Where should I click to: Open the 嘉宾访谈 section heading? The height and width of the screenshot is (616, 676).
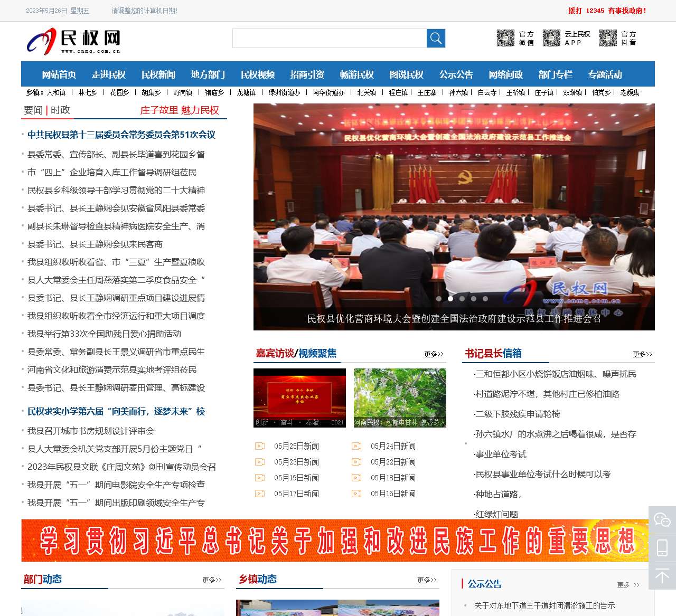275,353
